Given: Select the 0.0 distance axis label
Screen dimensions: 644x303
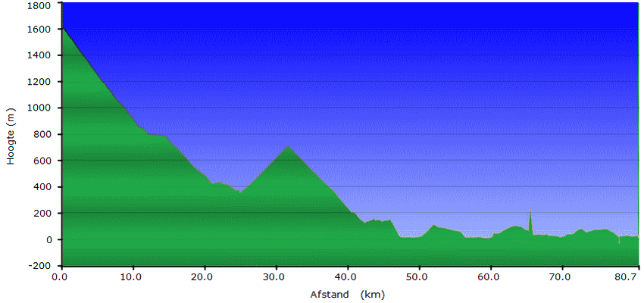Looking at the screenshot, I should tap(61, 277).
